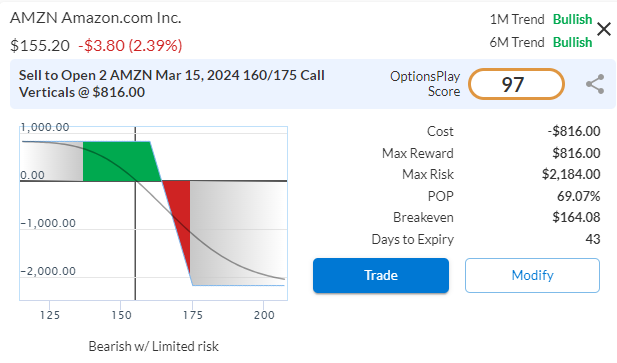This screenshot has width=617, height=363.
Task: Select the OptionsPlay Score 97 badge
Action: click(516, 84)
